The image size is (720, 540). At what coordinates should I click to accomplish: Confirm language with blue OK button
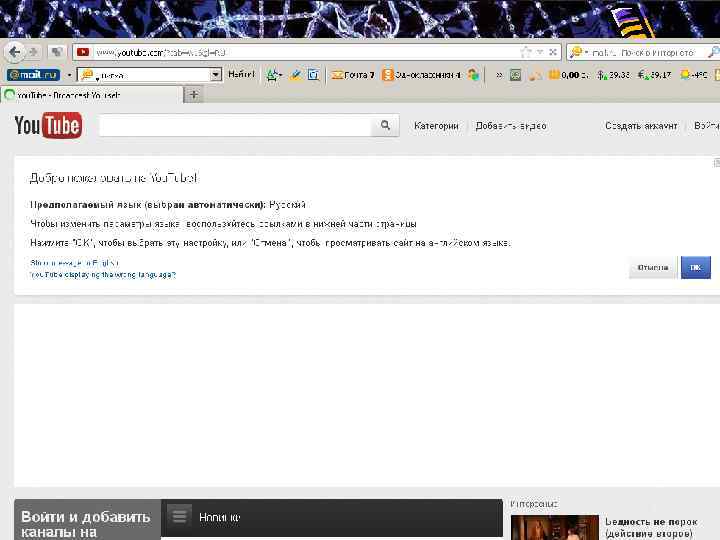pyautogui.click(x=695, y=268)
